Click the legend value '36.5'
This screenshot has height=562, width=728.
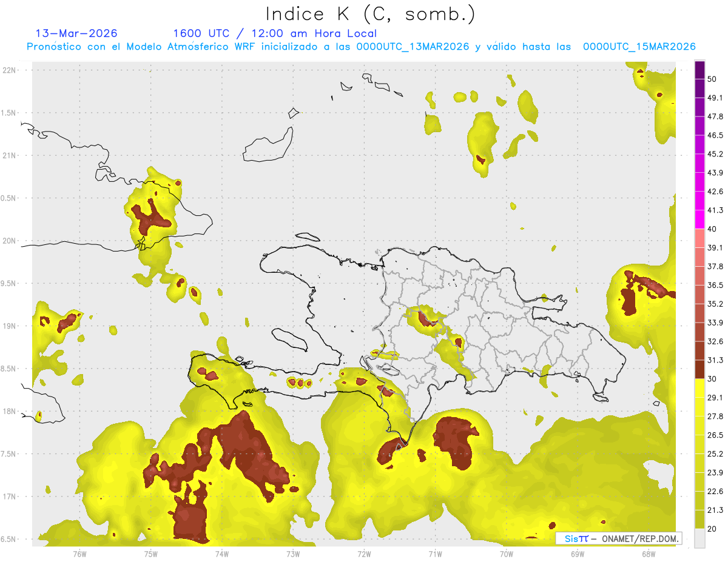715,285
